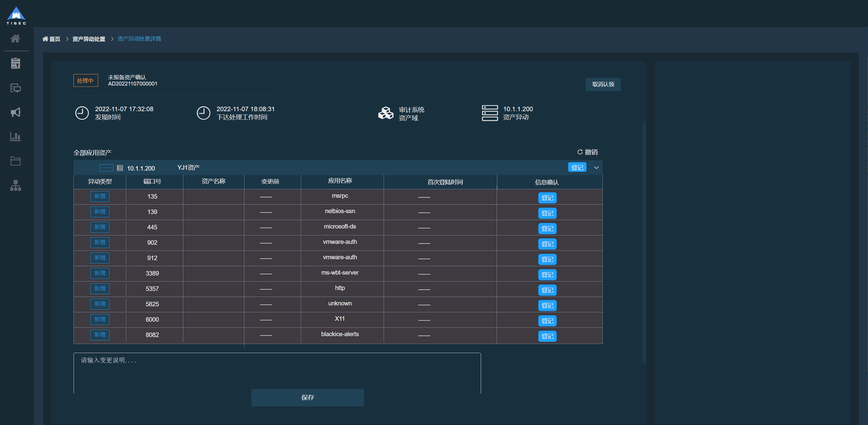868x425 pixels.
Task: Click 登记 for port 135 msrpc
Action: 547,198
